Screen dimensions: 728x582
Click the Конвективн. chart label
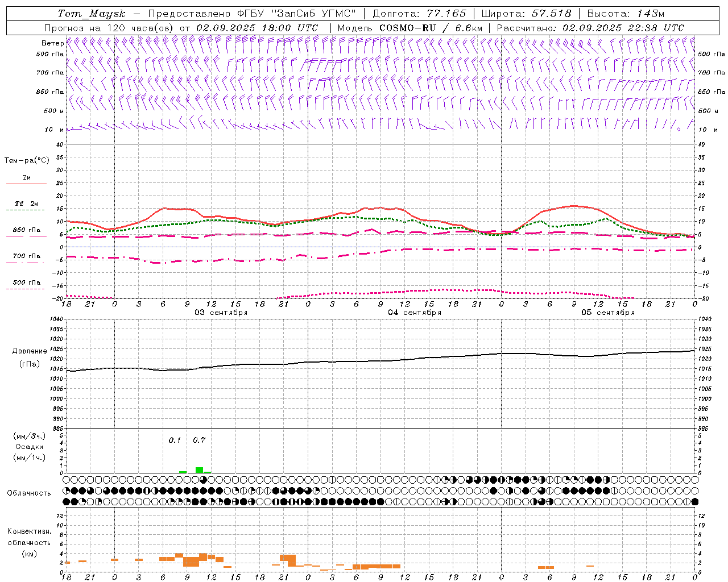(x=30, y=531)
